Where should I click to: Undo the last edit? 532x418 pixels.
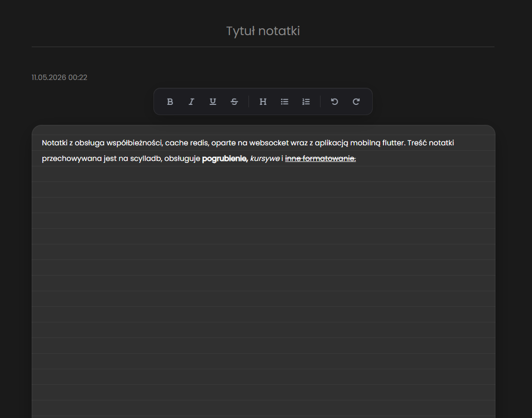[x=335, y=101]
